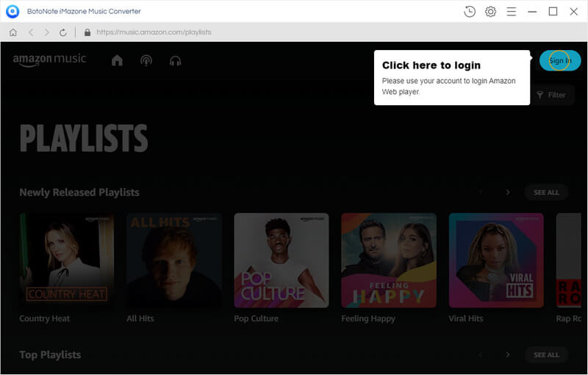This screenshot has width=588, height=375.
Task: Show next Newly Released Playlists page
Action: coord(508,193)
